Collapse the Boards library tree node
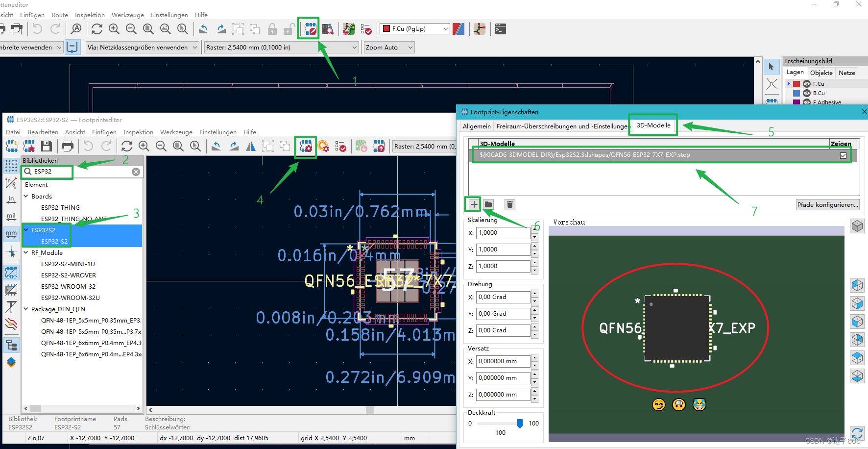 tap(26, 196)
